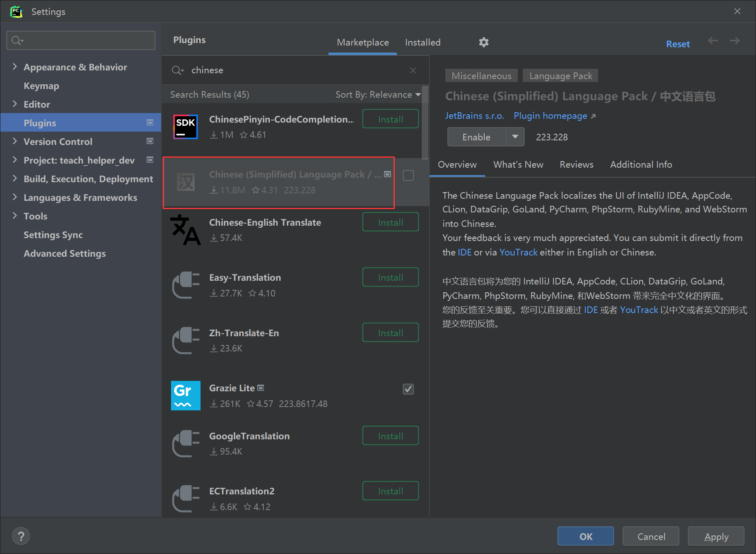Open the What's New tab
The height and width of the screenshot is (554, 756).
[x=518, y=164]
